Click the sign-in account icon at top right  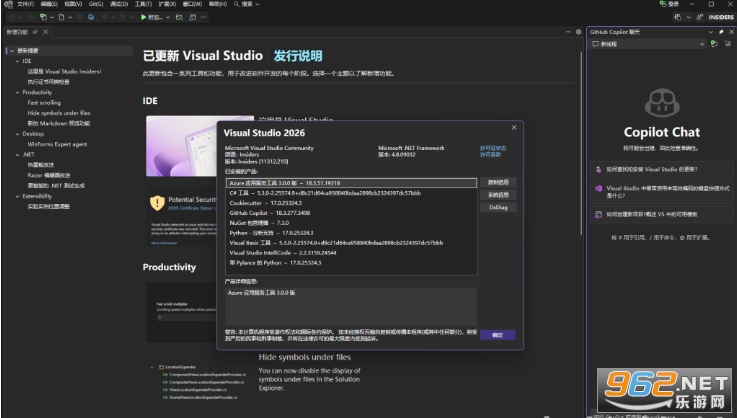point(663,4)
